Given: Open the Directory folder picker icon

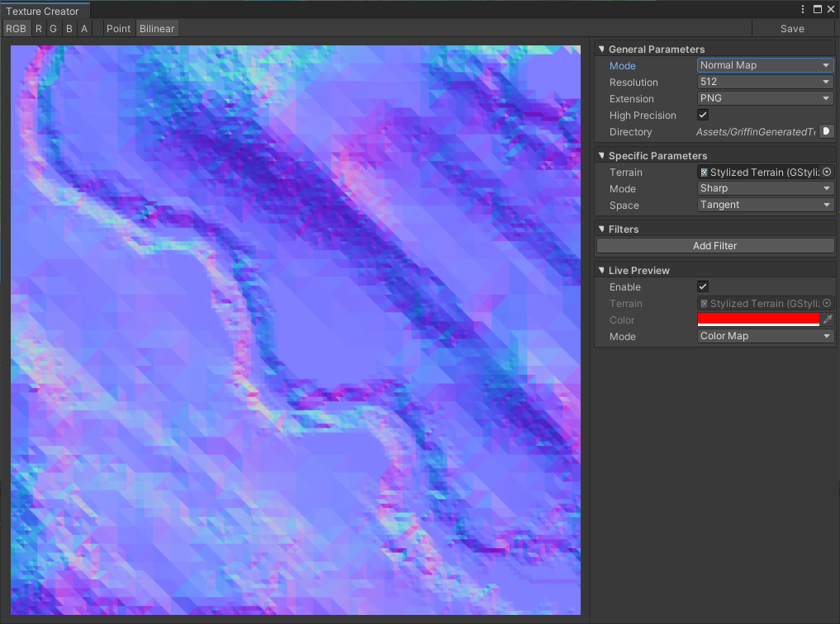Looking at the screenshot, I should coord(824,131).
